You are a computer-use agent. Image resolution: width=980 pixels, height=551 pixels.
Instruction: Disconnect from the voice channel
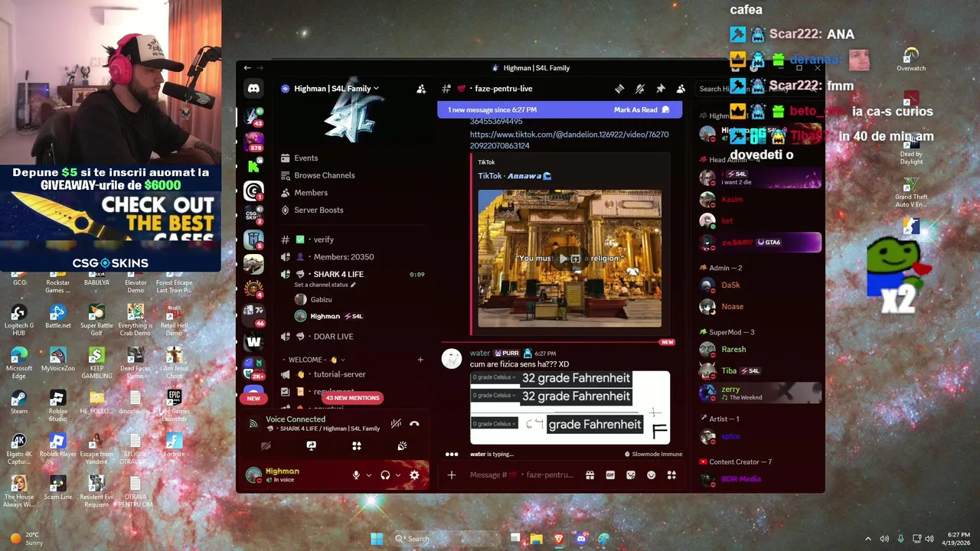[414, 423]
